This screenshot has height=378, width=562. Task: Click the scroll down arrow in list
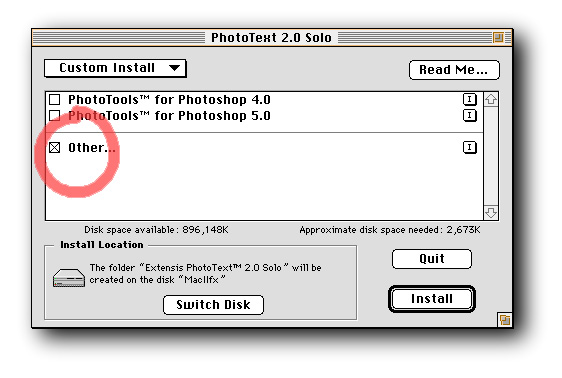coord(491,212)
